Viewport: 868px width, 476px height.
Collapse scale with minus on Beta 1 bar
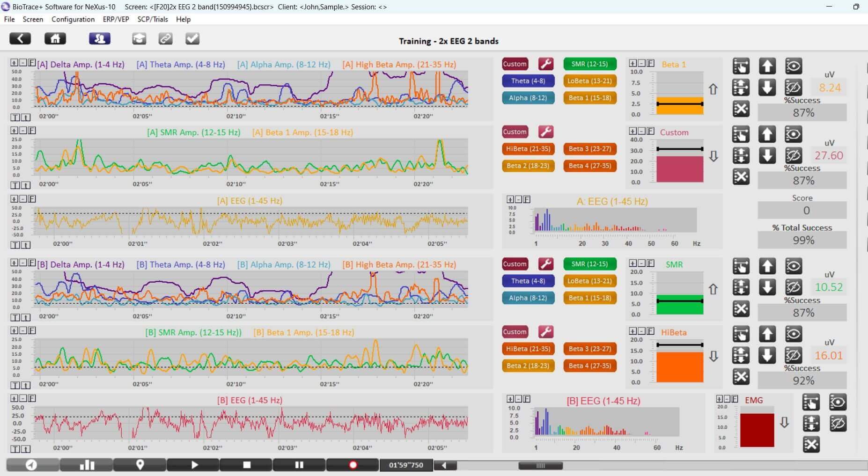[641, 63]
